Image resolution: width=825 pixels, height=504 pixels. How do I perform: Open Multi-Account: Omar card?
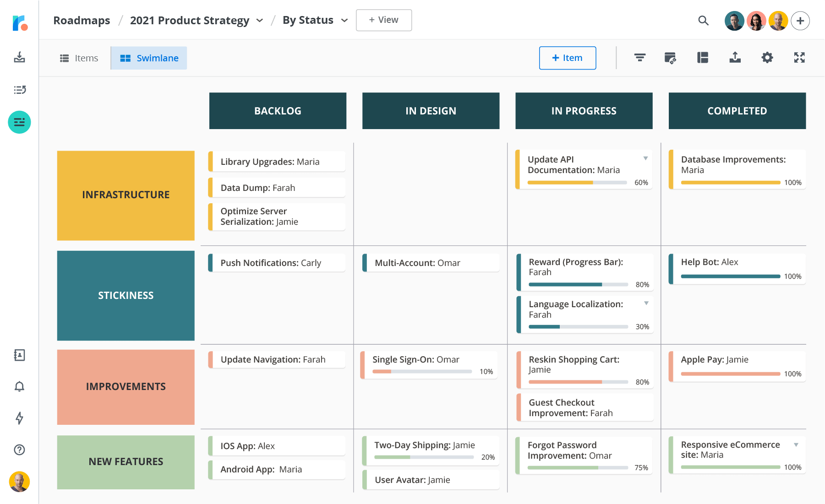coord(431,263)
